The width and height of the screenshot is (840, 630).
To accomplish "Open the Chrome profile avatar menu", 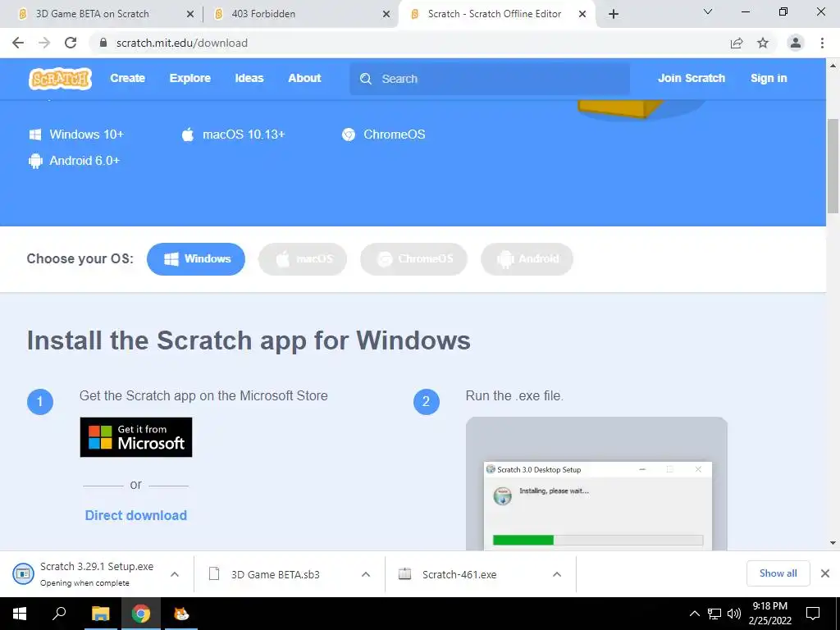I will [796, 43].
